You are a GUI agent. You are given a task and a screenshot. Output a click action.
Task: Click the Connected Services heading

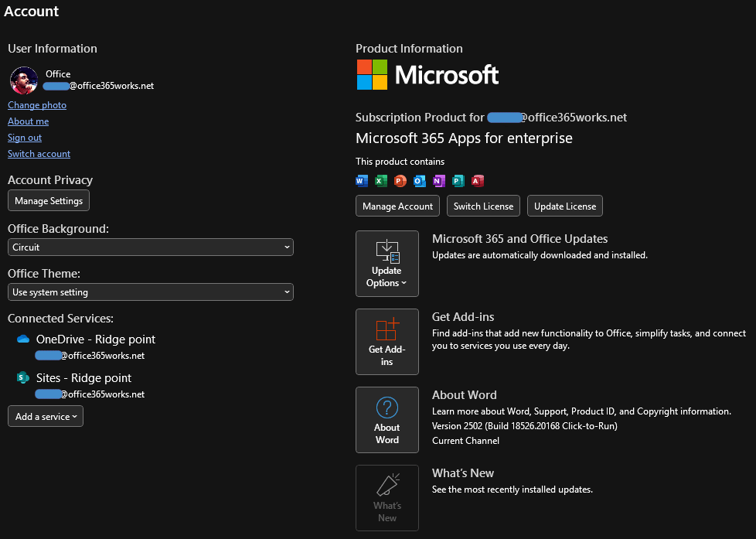pos(61,319)
